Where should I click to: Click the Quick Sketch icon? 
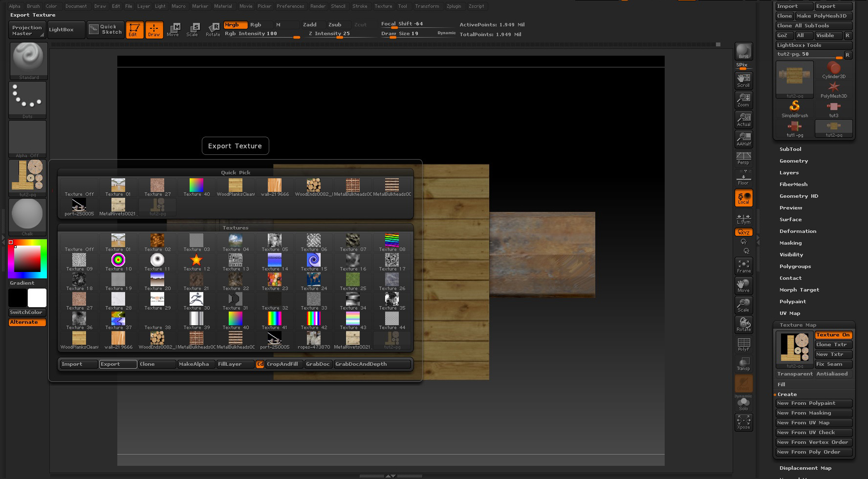coord(106,30)
